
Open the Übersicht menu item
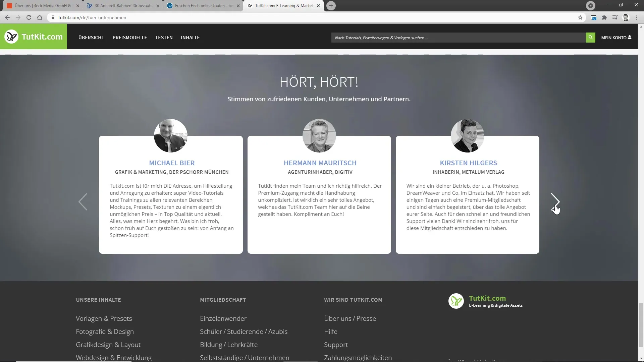tap(91, 38)
